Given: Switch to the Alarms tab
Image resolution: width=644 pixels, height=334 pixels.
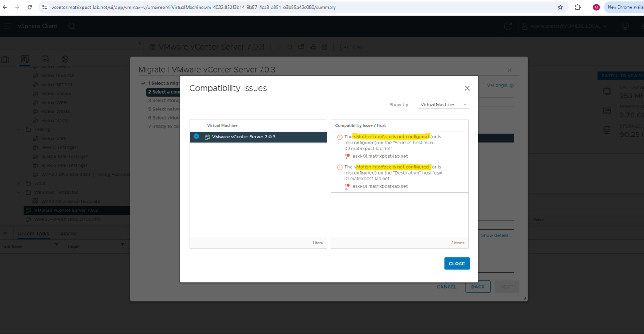Looking at the screenshot, I should click(68, 234).
